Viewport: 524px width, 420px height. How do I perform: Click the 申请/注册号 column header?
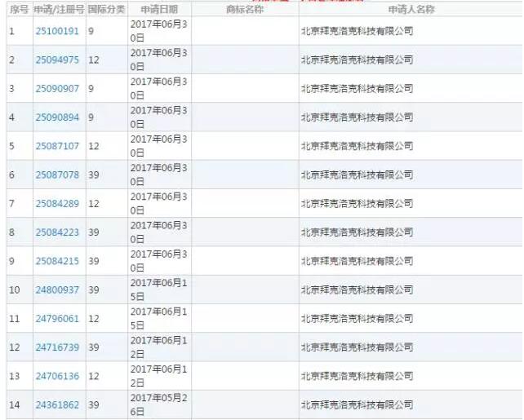tap(59, 10)
